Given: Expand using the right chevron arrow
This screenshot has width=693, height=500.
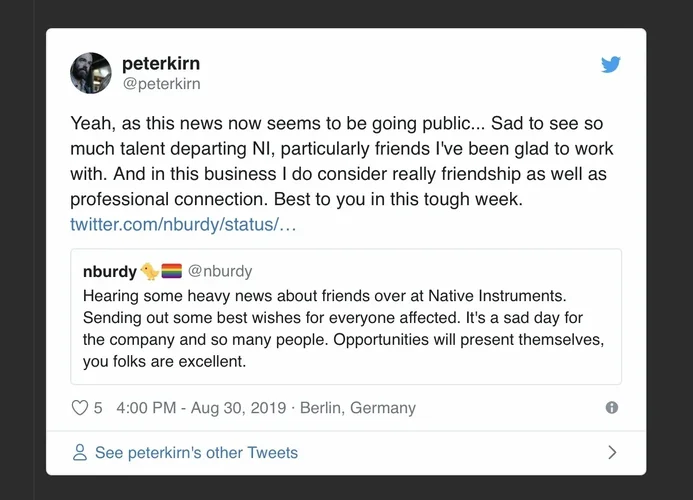Looking at the screenshot, I should pyautogui.click(x=613, y=453).
